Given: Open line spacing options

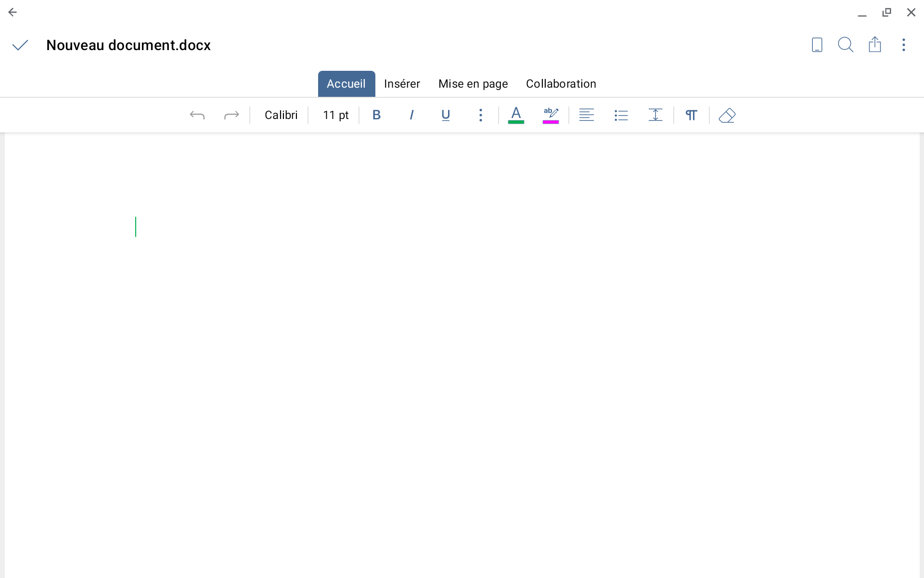Looking at the screenshot, I should (655, 115).
